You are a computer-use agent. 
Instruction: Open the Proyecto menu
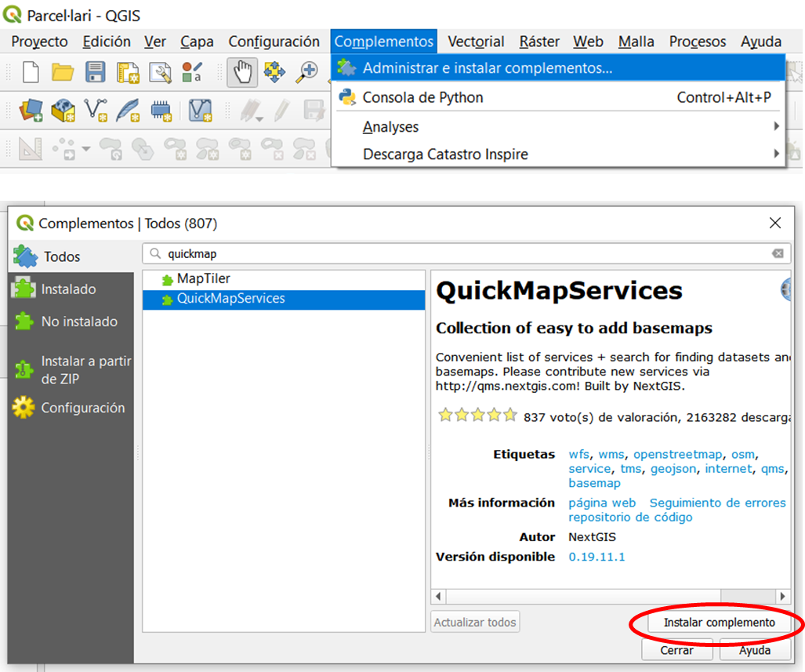coord(39,41)
